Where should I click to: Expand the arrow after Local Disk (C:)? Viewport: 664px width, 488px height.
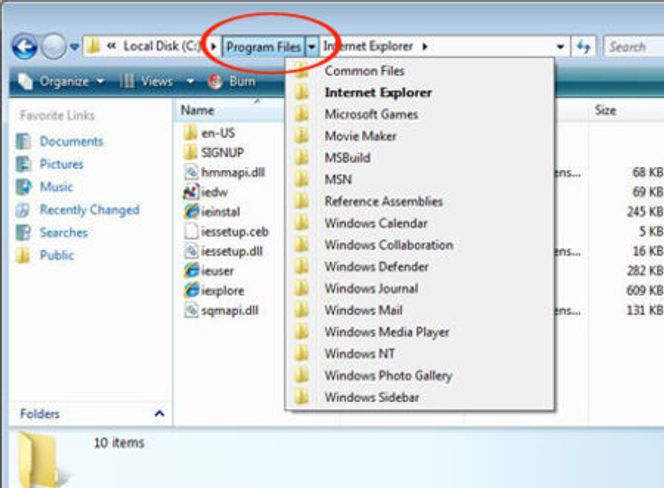tap(214, 46)
